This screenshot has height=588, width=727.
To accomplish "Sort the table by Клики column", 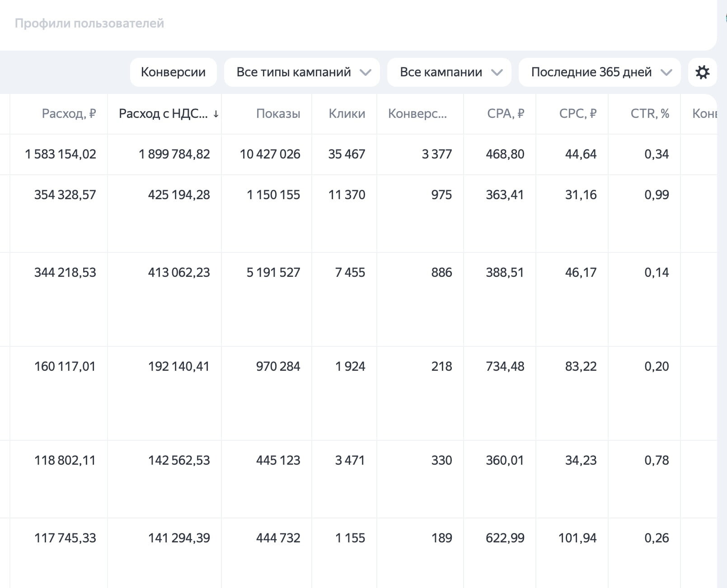I will click(x=347, y=113).
